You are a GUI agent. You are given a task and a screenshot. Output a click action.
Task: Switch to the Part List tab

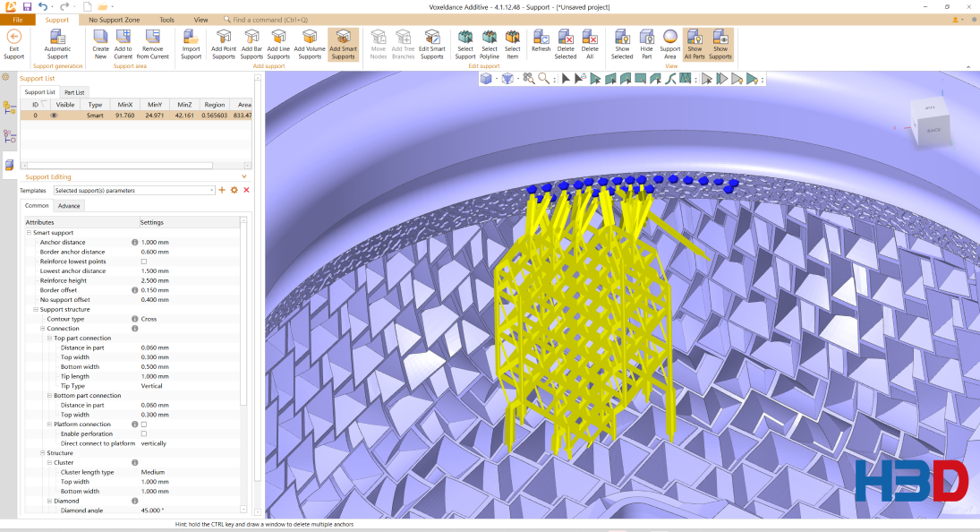(x=74, y=92)
